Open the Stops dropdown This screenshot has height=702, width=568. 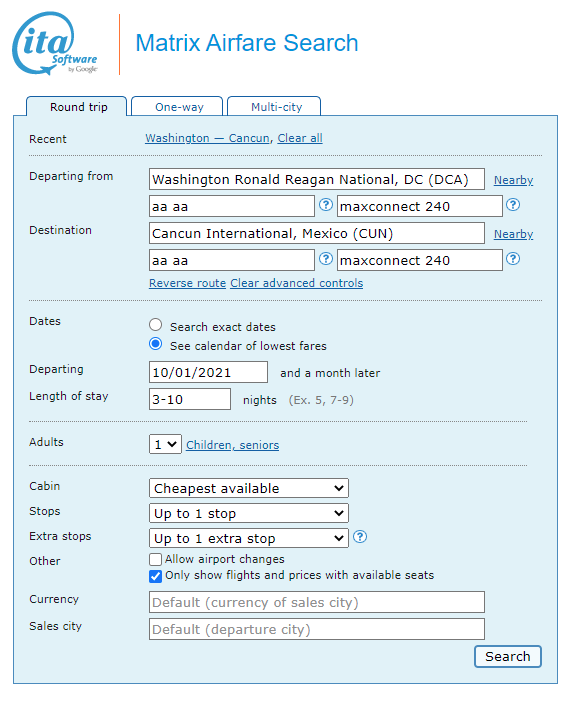[249, 513]
